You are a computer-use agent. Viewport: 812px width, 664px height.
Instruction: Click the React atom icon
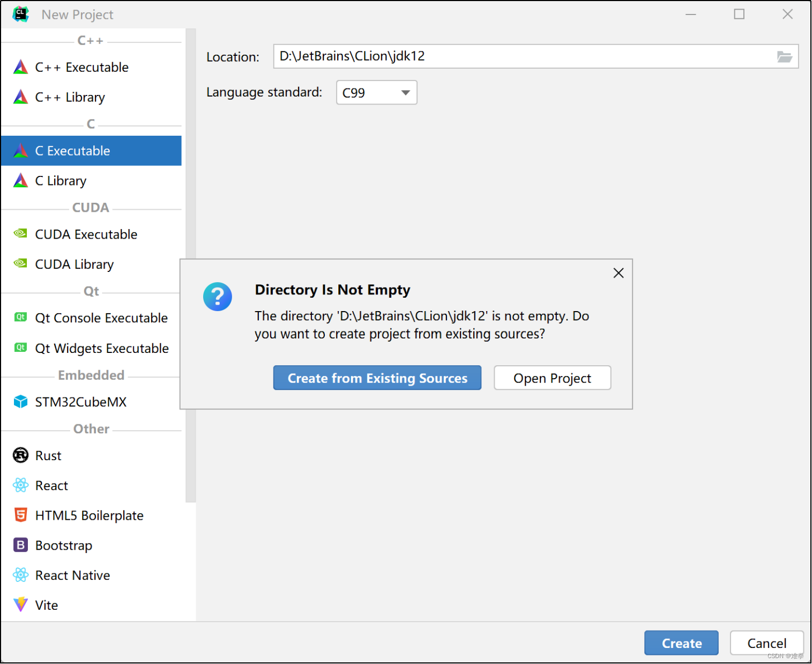click(20, 485)
